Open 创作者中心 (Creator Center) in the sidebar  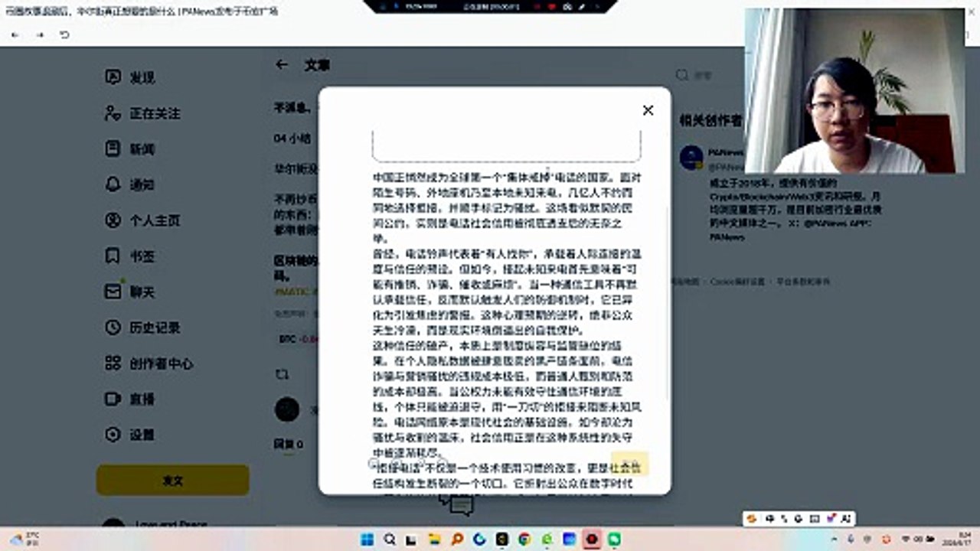tap(149, 364)
